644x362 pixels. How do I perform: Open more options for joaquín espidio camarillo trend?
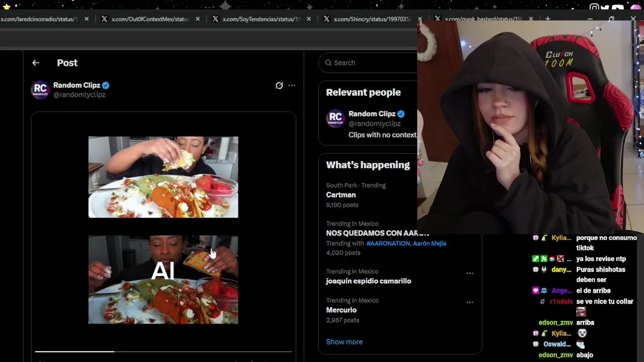click(469, 274)
